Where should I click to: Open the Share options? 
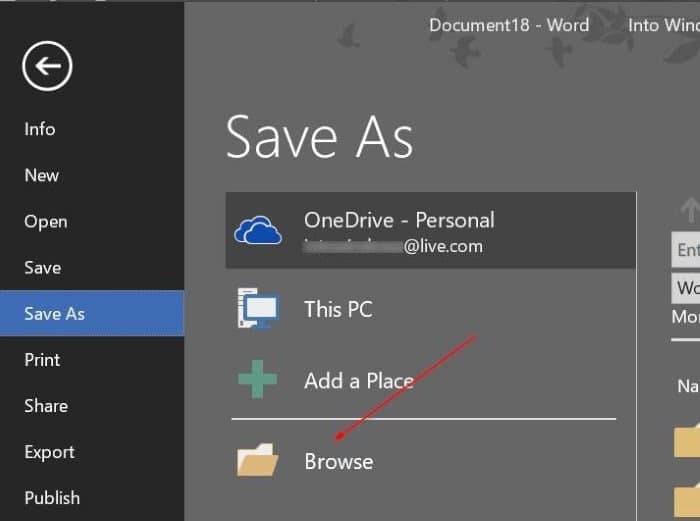(46, 406)
